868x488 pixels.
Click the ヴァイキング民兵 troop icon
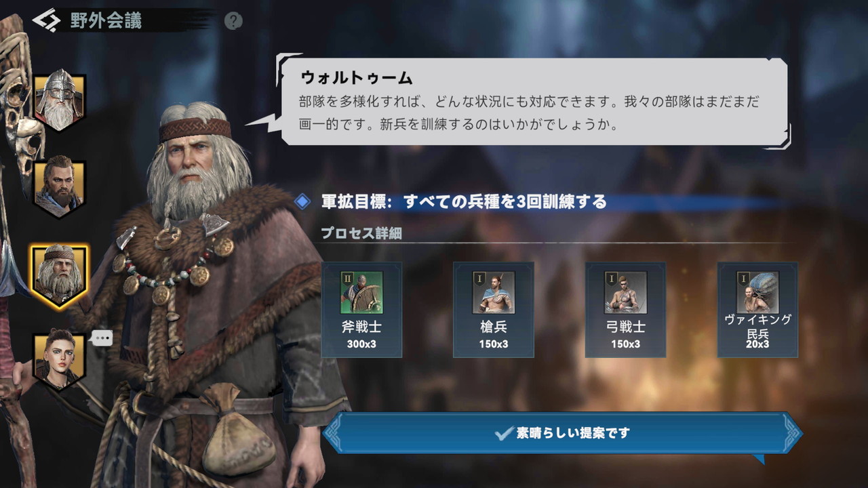[757, 292]
